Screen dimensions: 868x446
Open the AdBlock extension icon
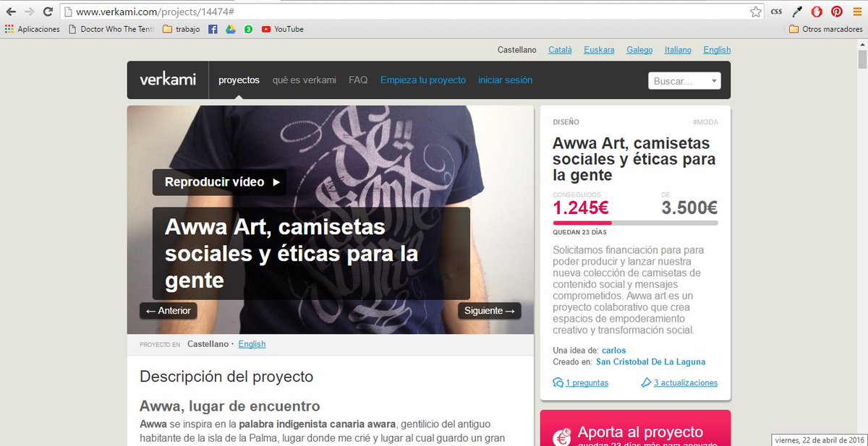point(817,11)
